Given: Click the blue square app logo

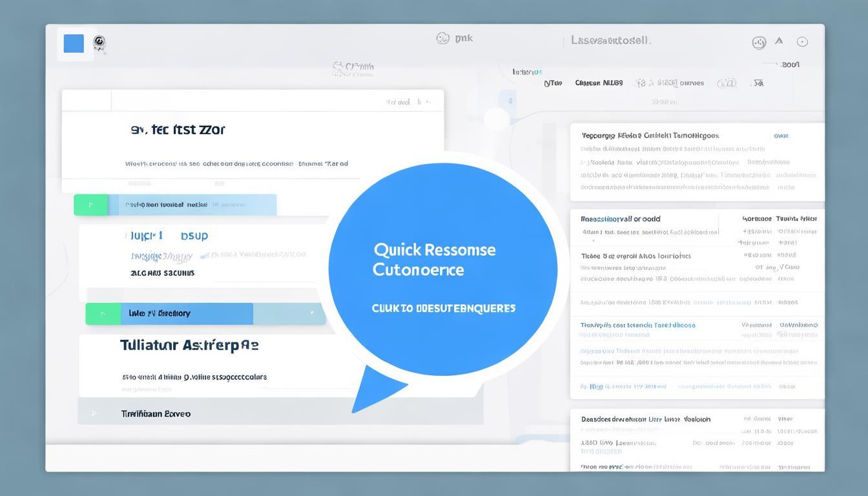Looking at the screenshot, I should (74, 43).
